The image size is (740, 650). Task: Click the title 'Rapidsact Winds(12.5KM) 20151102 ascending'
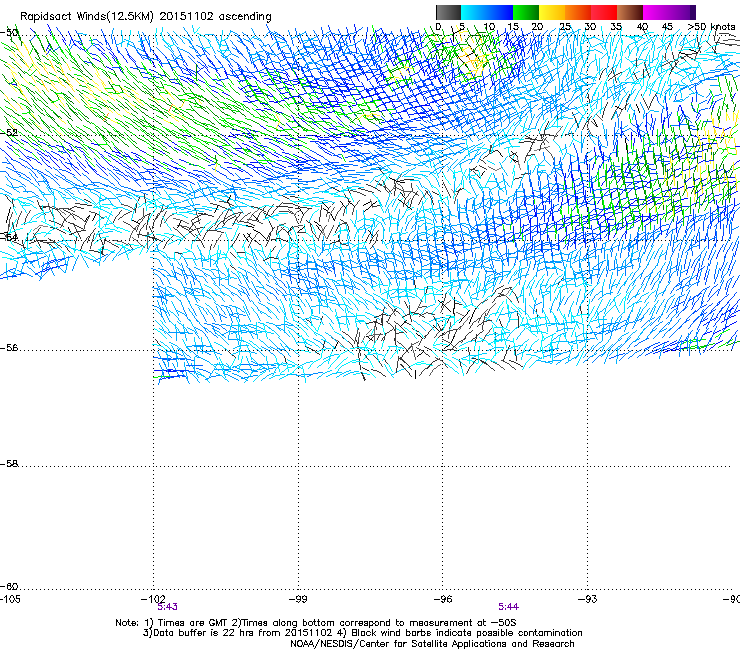pos(146,17)
